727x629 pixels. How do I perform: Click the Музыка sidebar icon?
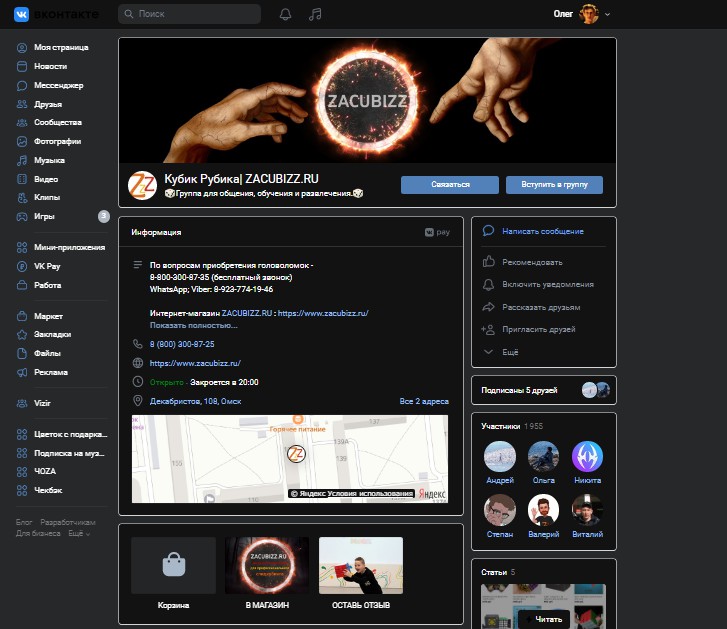pos(22,160)
